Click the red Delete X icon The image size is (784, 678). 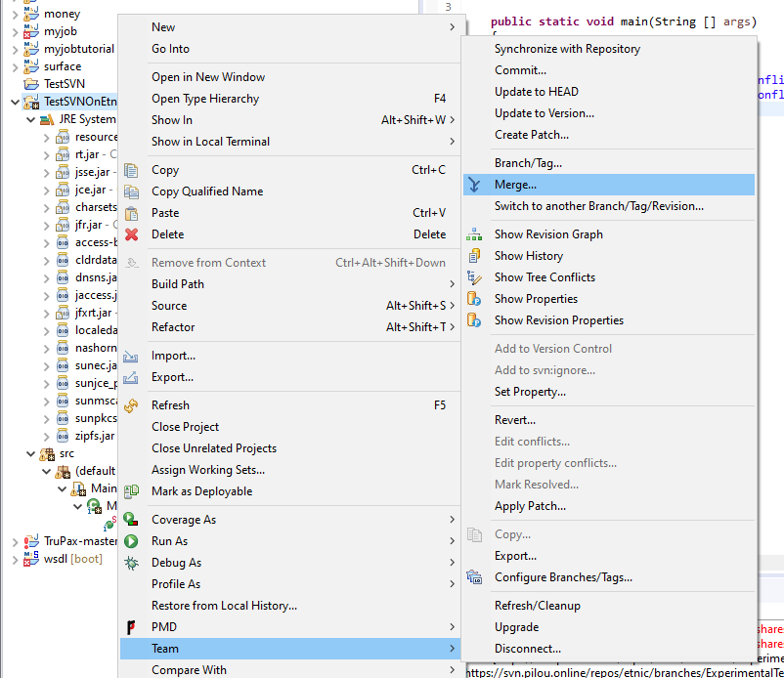(131, 234)
